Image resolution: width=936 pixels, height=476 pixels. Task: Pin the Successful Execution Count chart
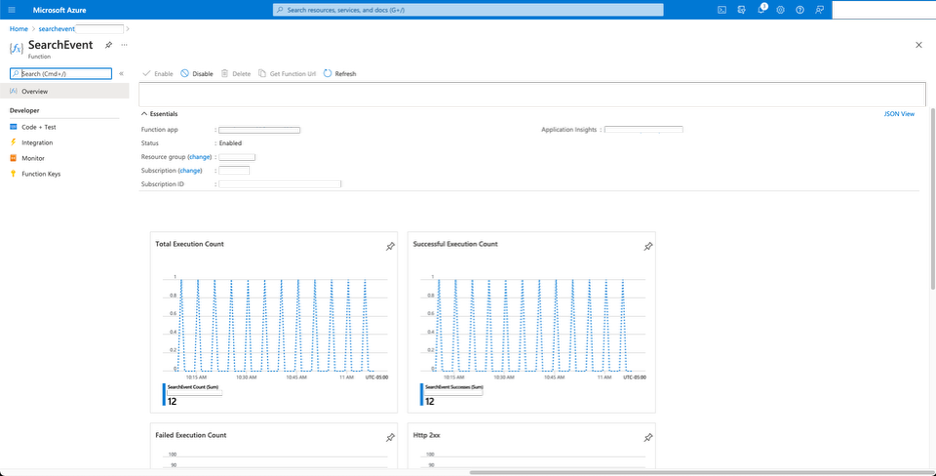point(648,247)
